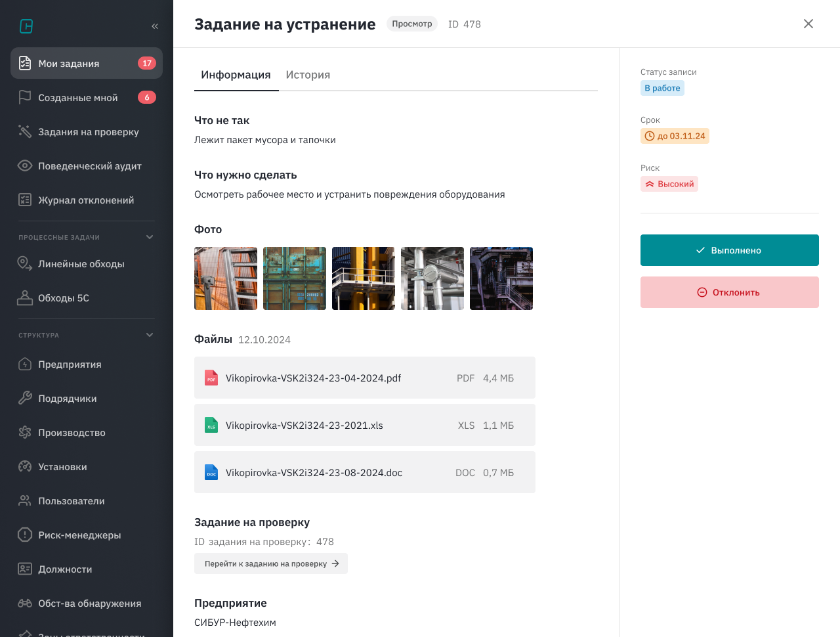Click the Высокий risk badge
Screen dimensions: 840x637
[669, 184]
